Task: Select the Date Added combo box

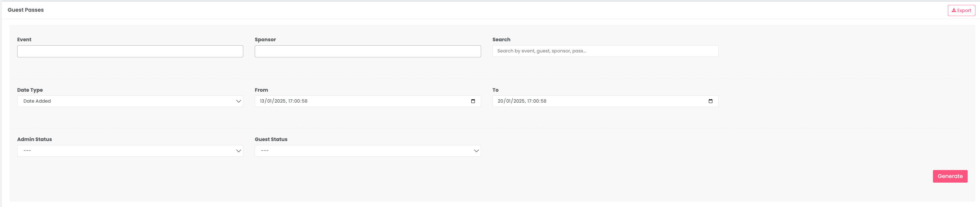Action: [126, 101]
